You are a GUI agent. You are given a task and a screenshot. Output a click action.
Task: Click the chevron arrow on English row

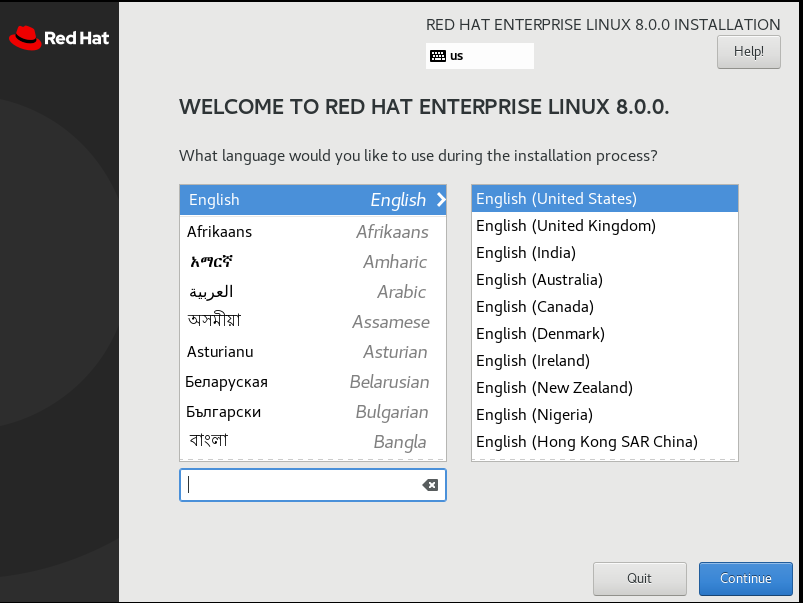441,199
